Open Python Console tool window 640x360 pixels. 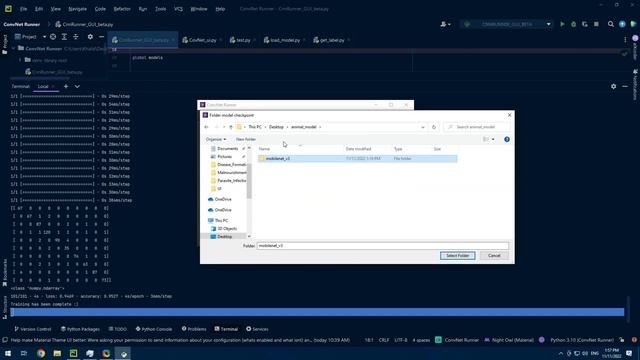pos(154,329)
